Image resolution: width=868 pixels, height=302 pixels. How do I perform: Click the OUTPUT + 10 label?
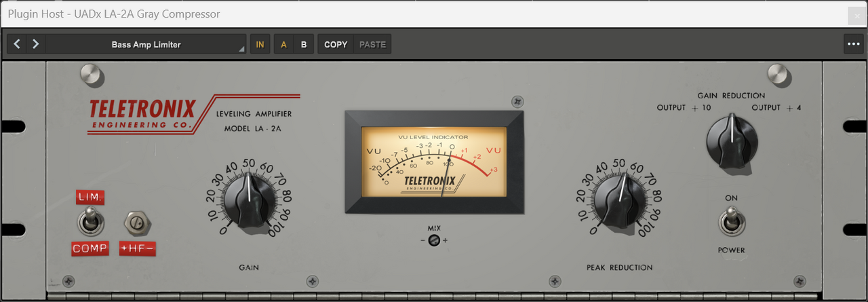[x=684, y=108]
